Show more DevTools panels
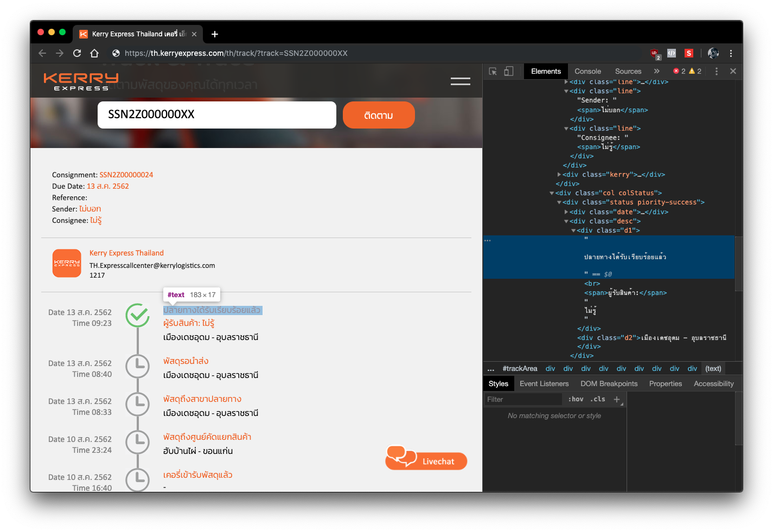The image size is (773, 532). (x=657, y=71)
